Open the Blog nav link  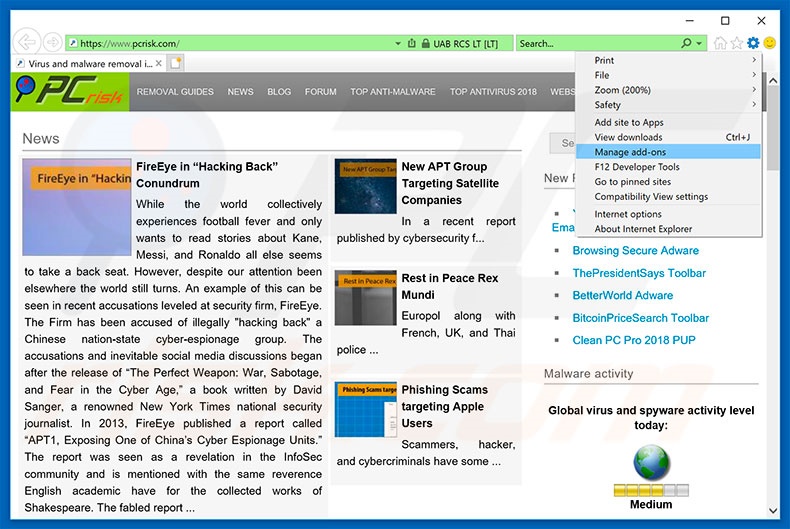point(279,92)
